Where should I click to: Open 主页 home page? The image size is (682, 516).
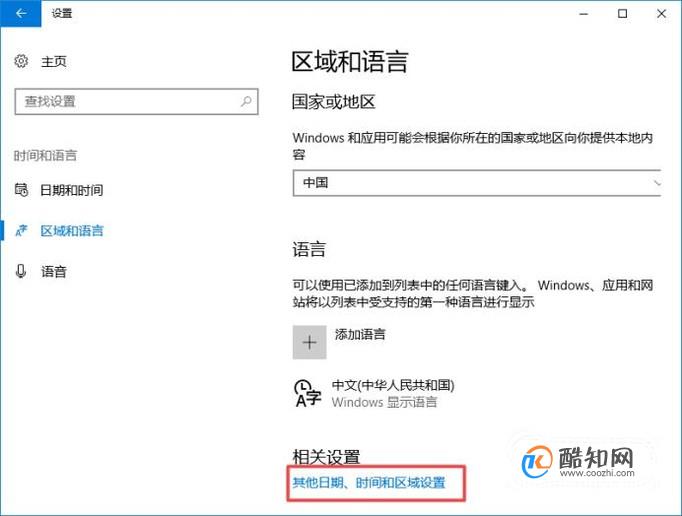(53, 61)
